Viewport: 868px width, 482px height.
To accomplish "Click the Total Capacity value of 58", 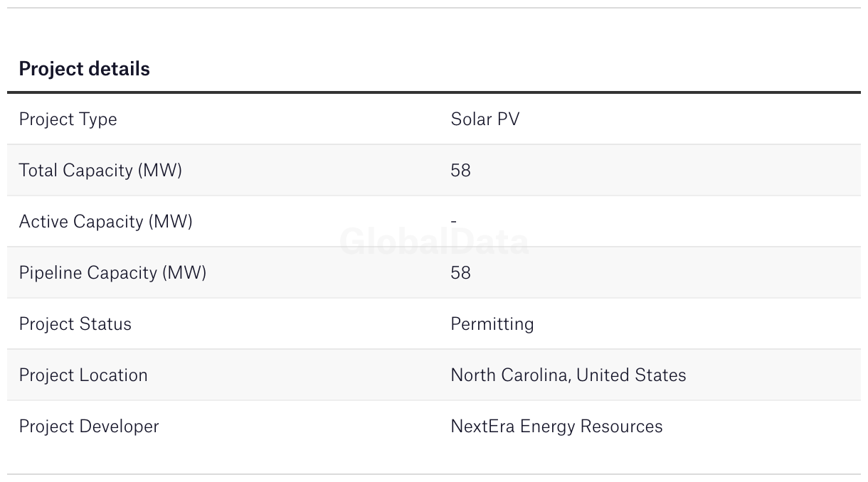I will click(460, 171).
